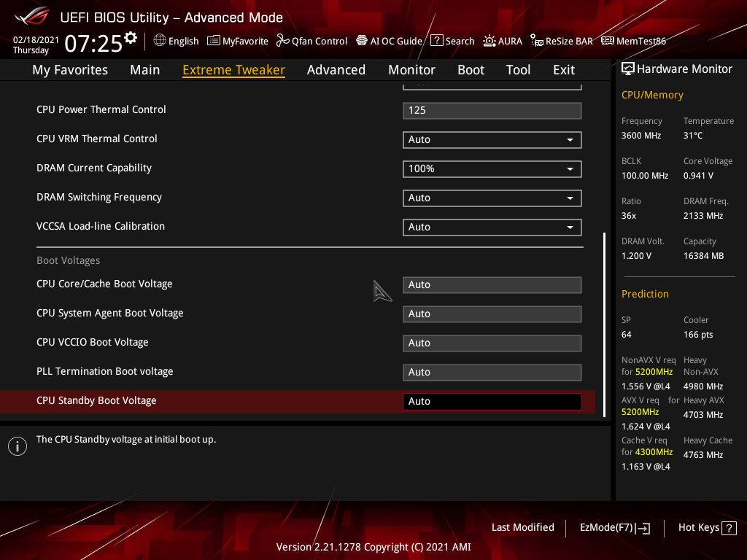The image size is (747, 560).
Task: Open AURA lighting icon
Action: [x=489, y=41]
